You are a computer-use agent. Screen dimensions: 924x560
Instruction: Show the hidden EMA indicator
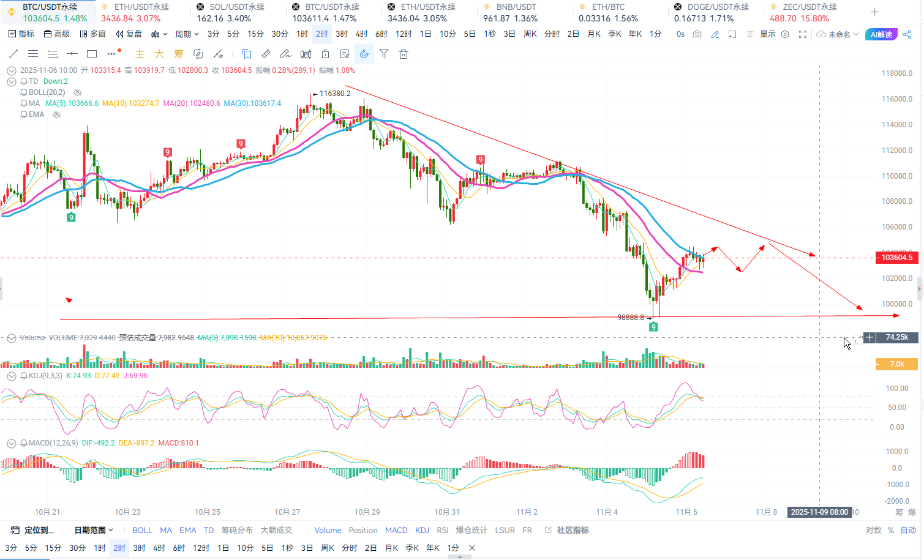[x=57, y=114]
